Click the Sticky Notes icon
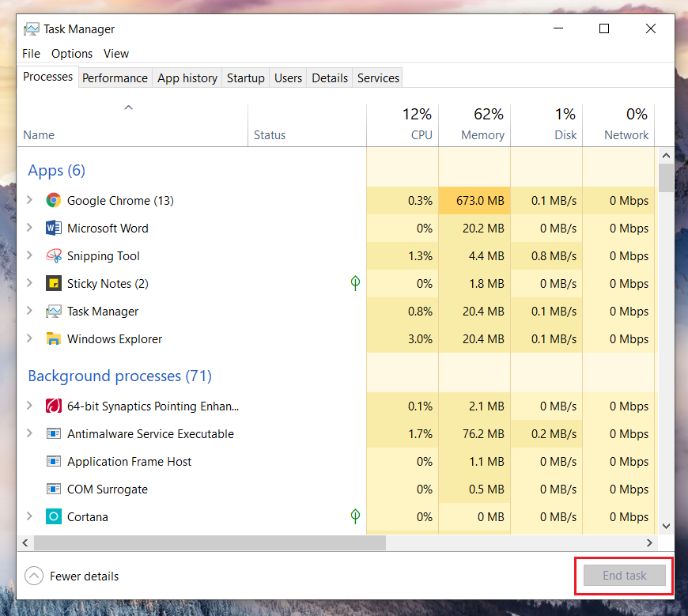 coord(54,283)
